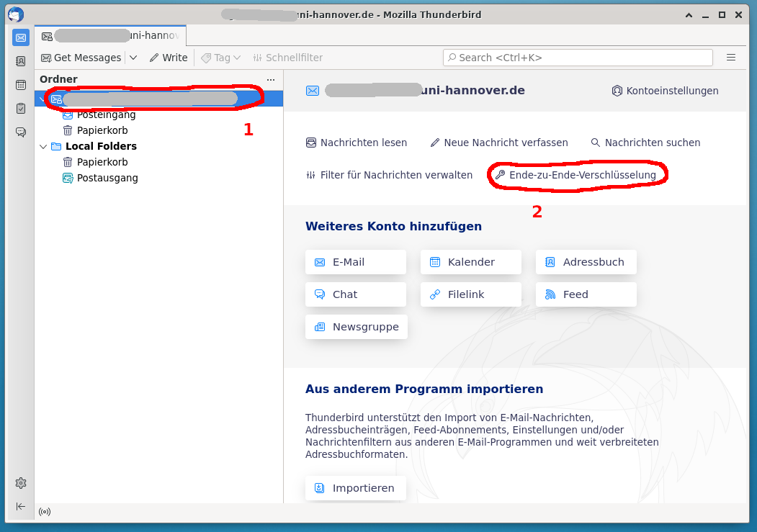
Task: Open folder pane options three-dot menu
Action: pos(271,80)
